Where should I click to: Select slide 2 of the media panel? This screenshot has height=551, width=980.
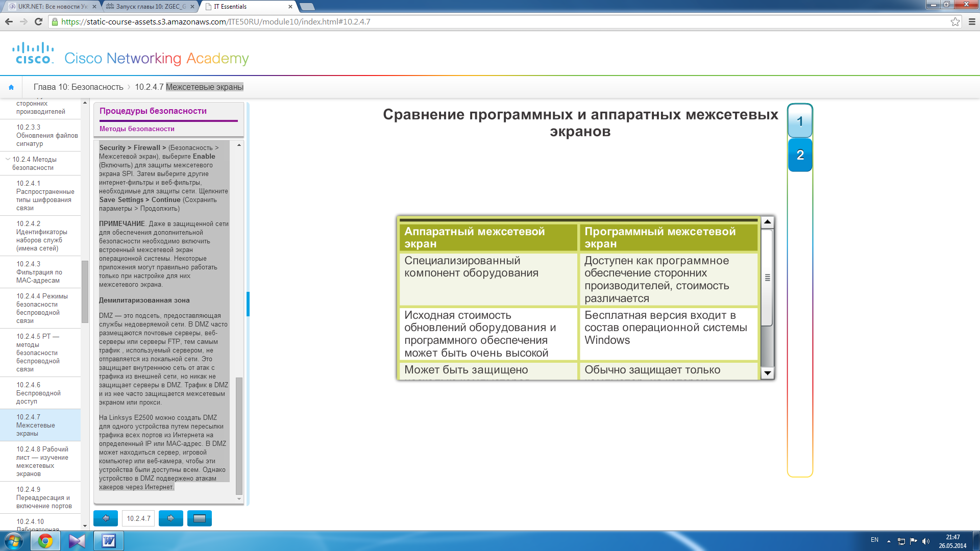pyautogui.click(x=800, y=155)
